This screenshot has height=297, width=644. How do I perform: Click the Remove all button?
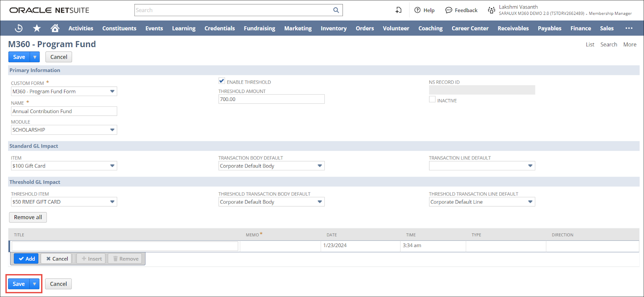[28, 217]
